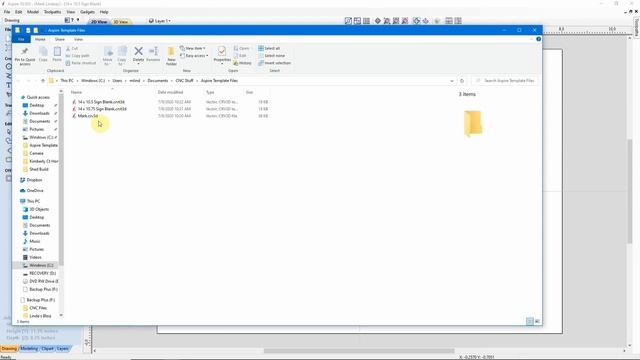Select Quick access in navigation pane
This screenshot has height=360, width=640.
point(38,97)
